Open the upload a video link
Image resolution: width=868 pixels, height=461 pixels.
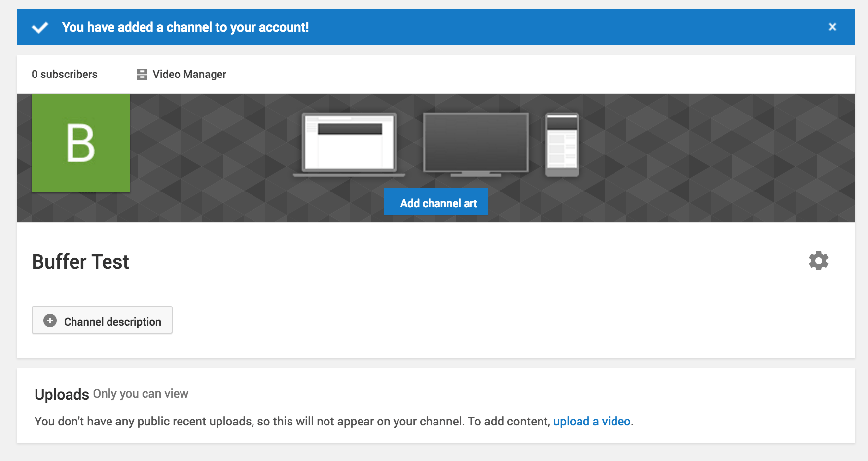pyautogui.click(x=592, y=422)
